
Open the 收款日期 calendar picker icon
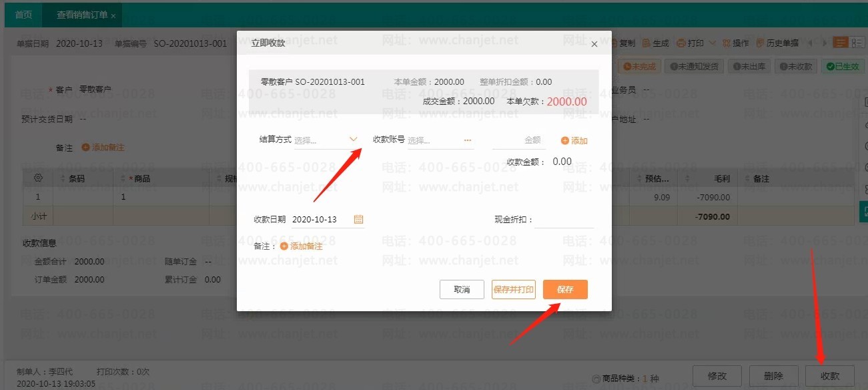(x=358, y=219)
